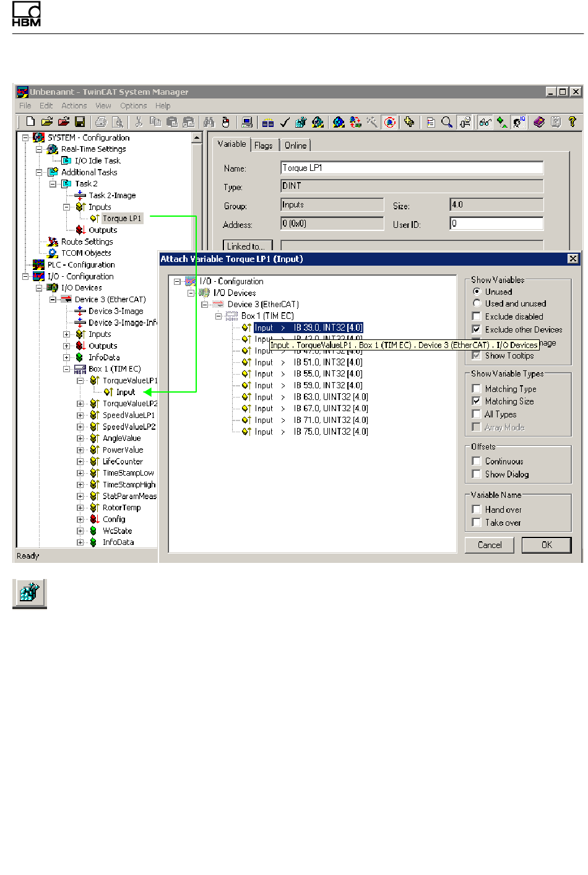
Task: Click the Save (floppy disk) toolbar icon
Action: point(80,122)
